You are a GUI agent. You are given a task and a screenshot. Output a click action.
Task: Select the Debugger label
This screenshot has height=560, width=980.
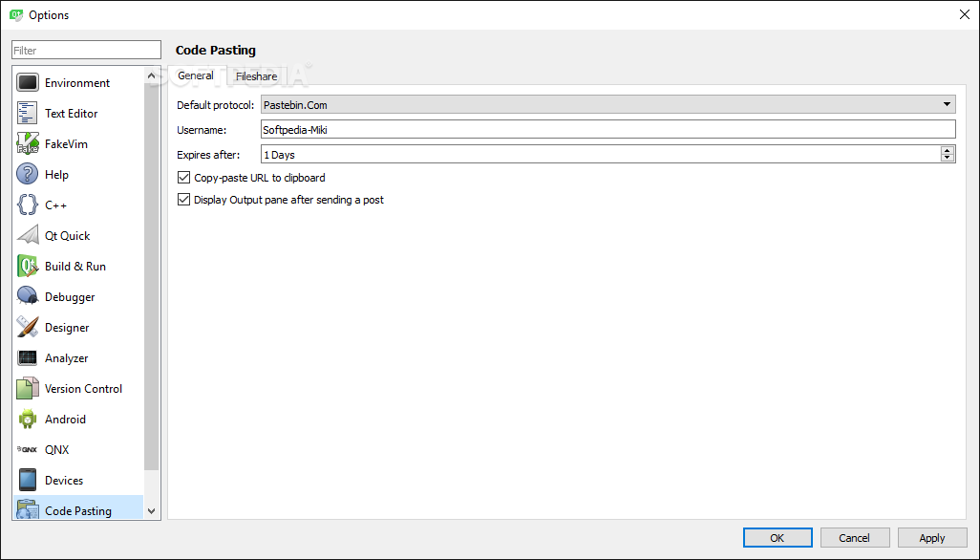70,297
